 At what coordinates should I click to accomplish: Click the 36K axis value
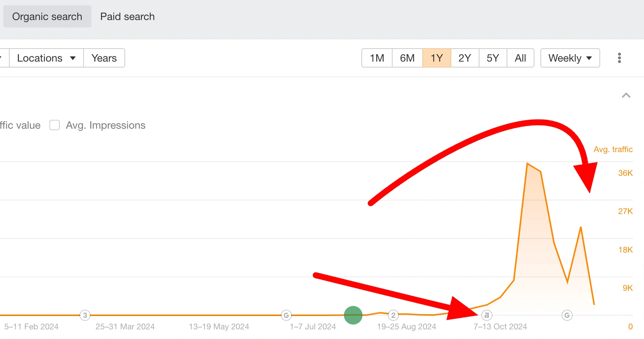point(625,173)
